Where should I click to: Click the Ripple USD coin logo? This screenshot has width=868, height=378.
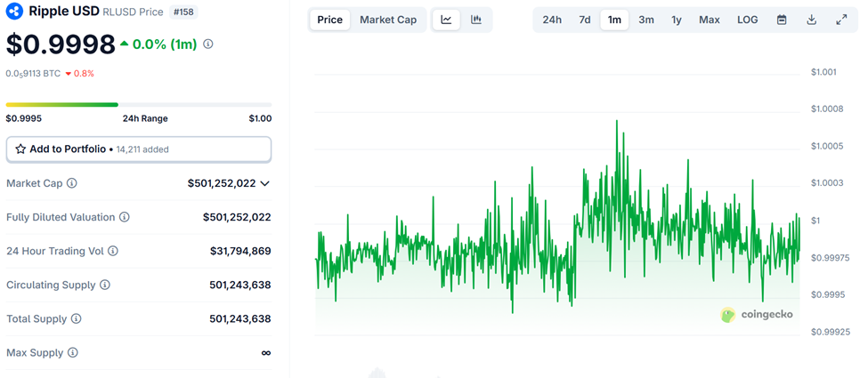pos(13,12)
